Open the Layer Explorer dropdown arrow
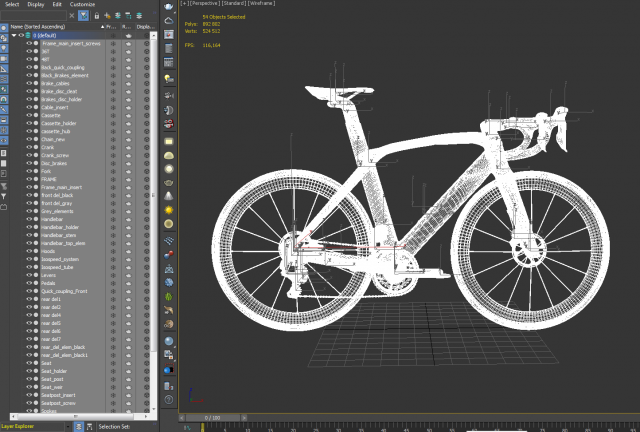The width and height of the screenshot is (640, 432). tap(68, 427)
